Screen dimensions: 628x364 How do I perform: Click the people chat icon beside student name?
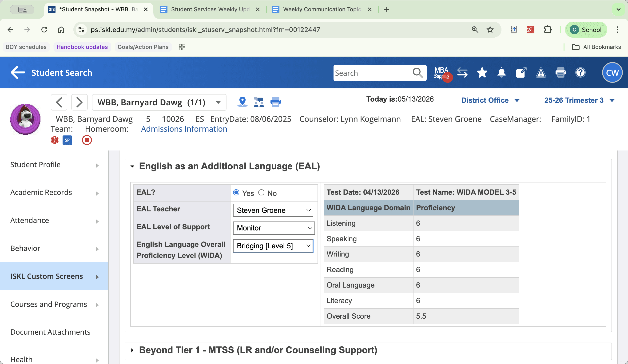(259, 102)
